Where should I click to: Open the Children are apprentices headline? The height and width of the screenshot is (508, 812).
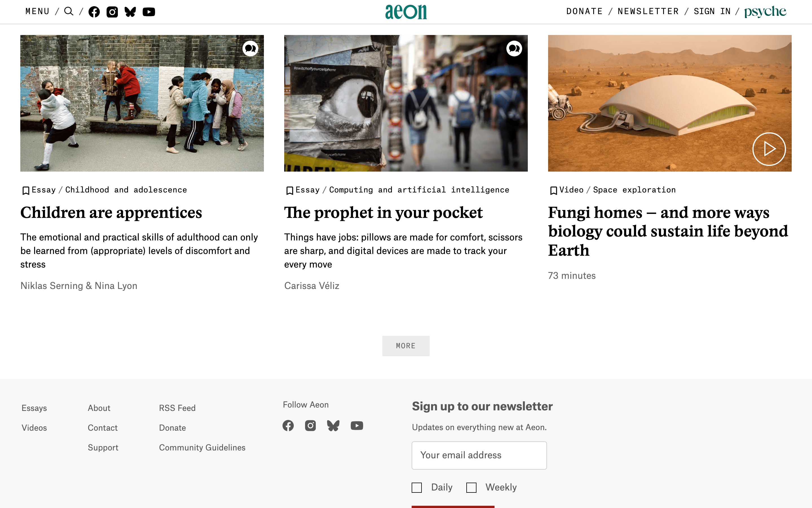pyautogui.click(x=111, y=212)
